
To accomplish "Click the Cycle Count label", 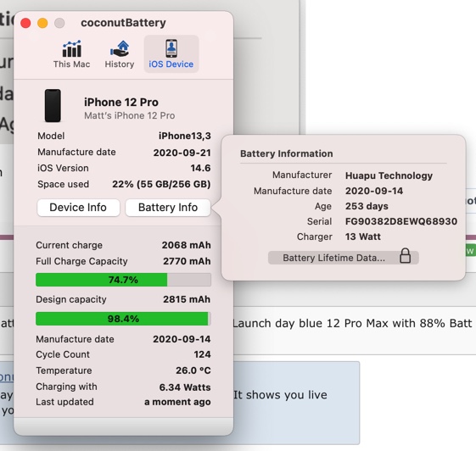I will point(63,354).
